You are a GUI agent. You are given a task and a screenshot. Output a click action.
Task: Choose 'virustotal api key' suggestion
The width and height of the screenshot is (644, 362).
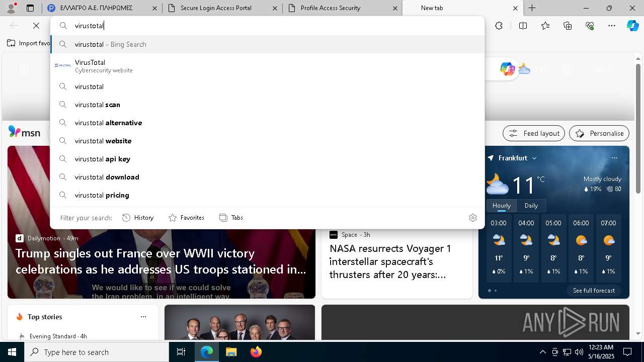pos(267,159)
